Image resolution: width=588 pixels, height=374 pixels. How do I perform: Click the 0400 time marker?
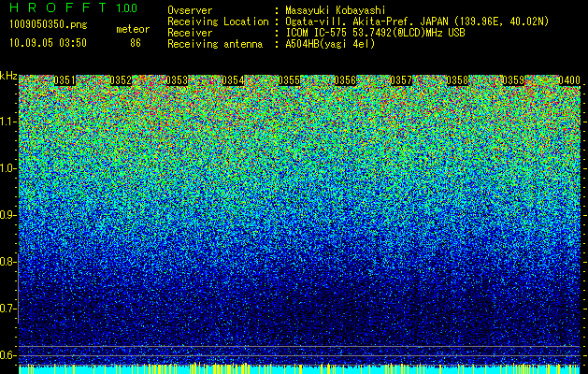tap(569, 80)
